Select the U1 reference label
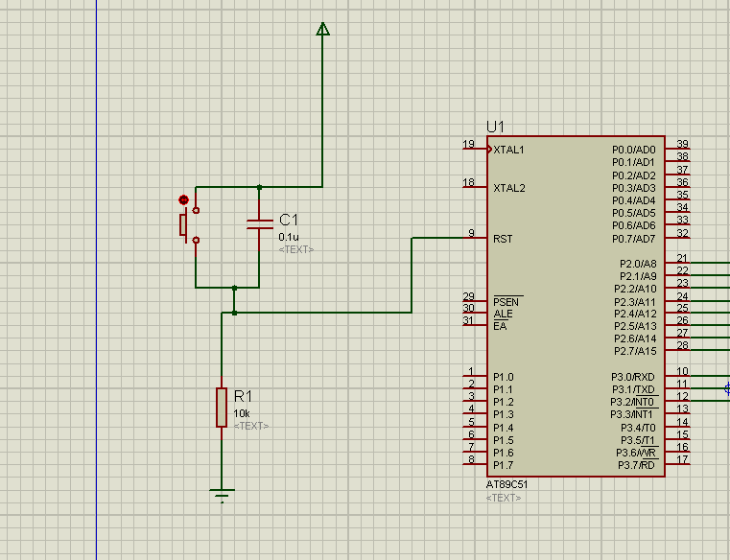The image size is (730, 560). click(495, 127)
